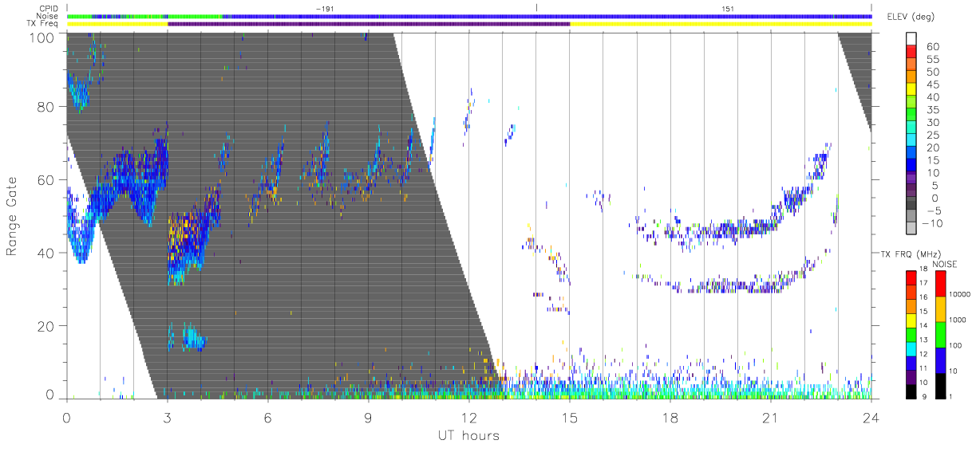Click the x-axis tick label "12"

[468, 418]
